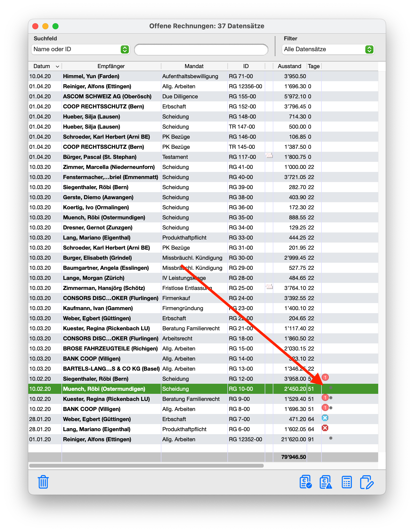
Task: Select Arbeitsrecht mandate row RG 18-00
Action: [203, 338]
